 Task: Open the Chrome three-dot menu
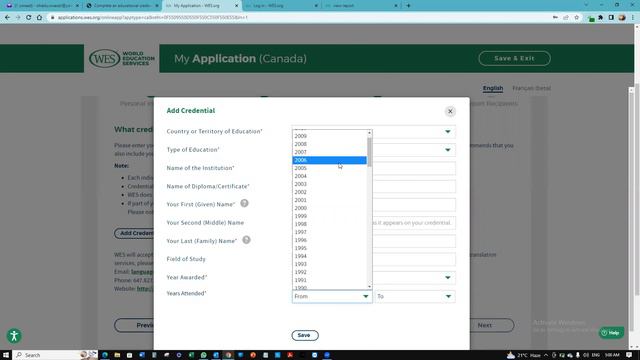click(633, 18)
